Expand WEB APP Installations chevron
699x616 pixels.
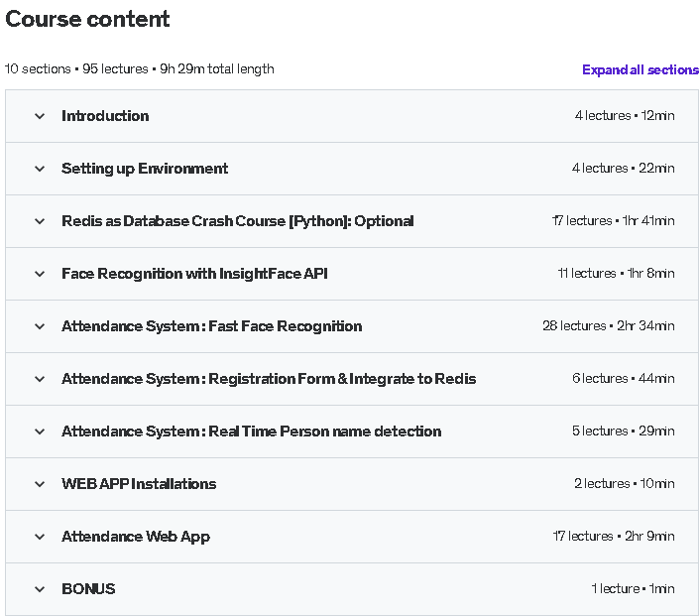click(x=40, y=484)
